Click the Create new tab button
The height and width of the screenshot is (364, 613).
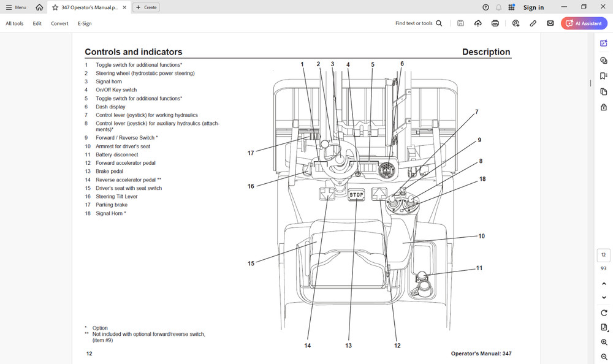tap(146, 7)
